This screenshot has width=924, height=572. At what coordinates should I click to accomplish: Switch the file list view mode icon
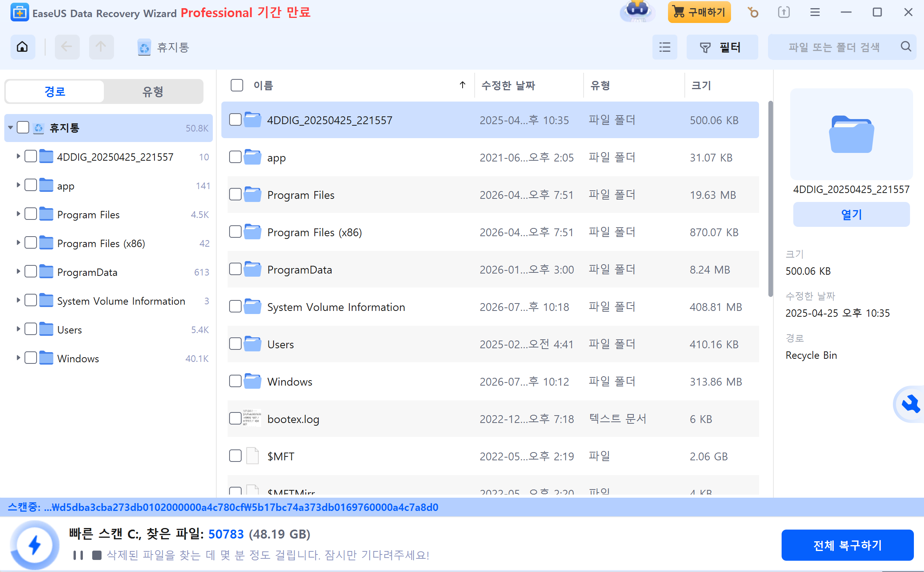665,47
